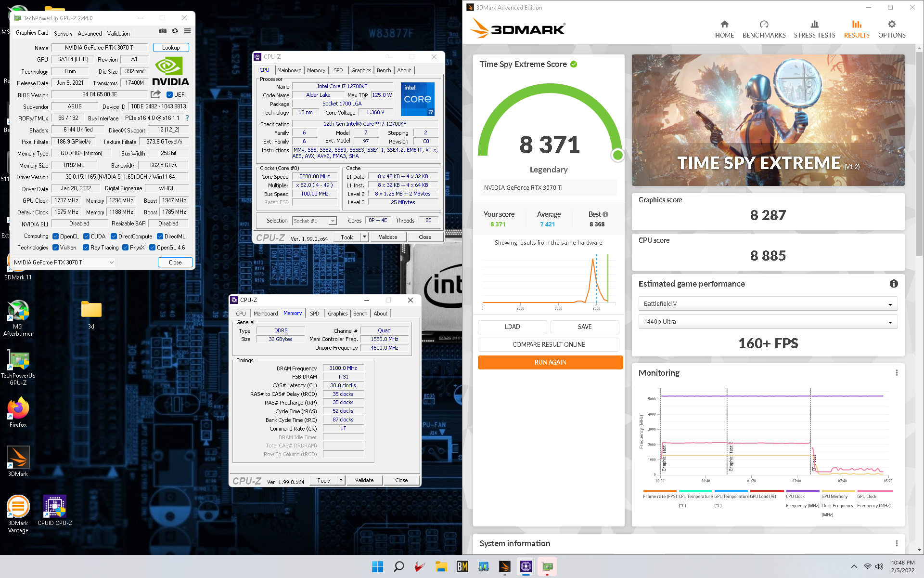The width and height of the screenshot is (924, 578).
Task: Open MSI Afterburner desktop shortcut
Action: pyautogui.click(x=18, y=318)
